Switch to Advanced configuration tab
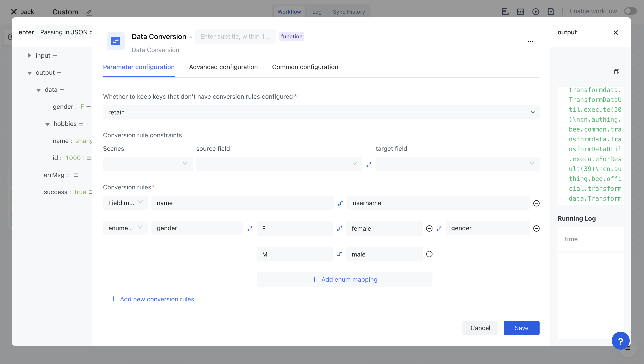Image resolution: width=644 pixels, height=364 pixels. [x=223, y=67]
